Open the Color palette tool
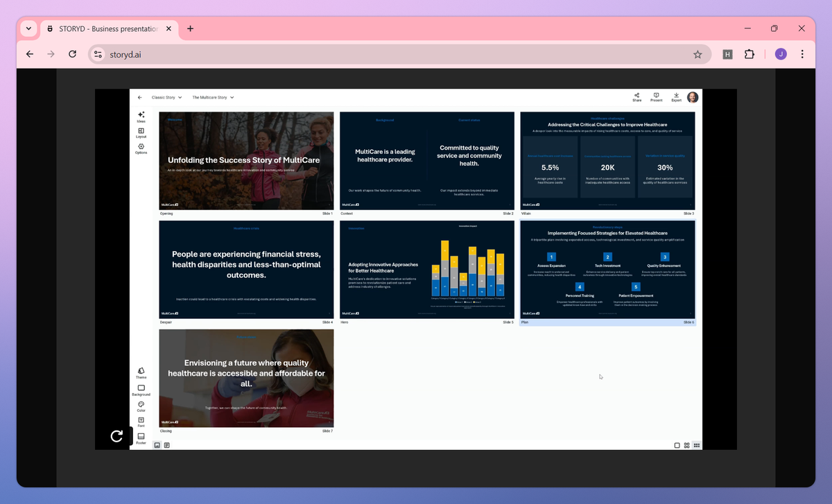The image size is (832, 504). [141, 406]
